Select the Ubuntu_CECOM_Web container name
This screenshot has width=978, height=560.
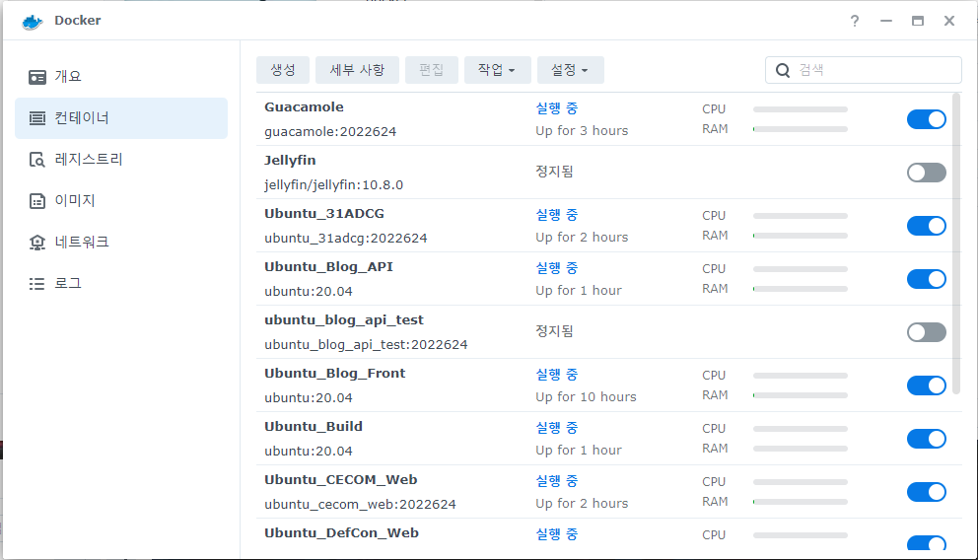point(340,480)
